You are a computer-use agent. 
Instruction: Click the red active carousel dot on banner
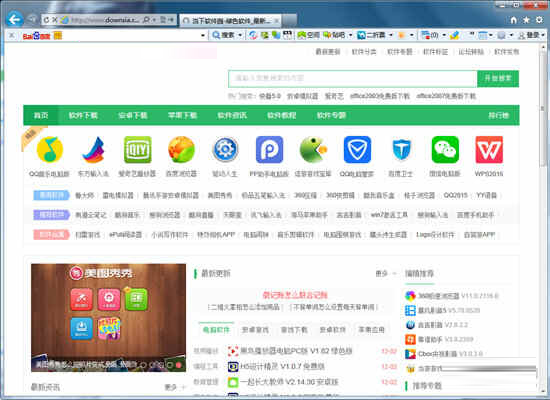[x=179, y=365]
